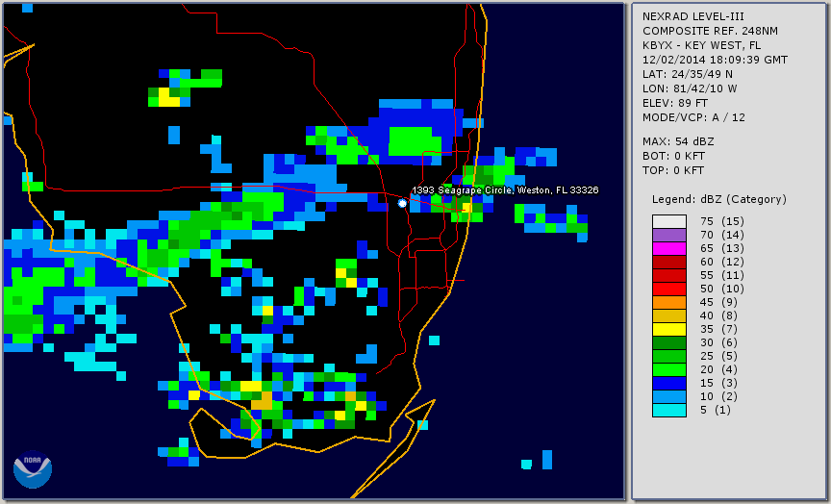The width and height of the screenshot is (831, 504).
Task: Select the 20 dBZ bright green swatch
Action: coord(669,369)
